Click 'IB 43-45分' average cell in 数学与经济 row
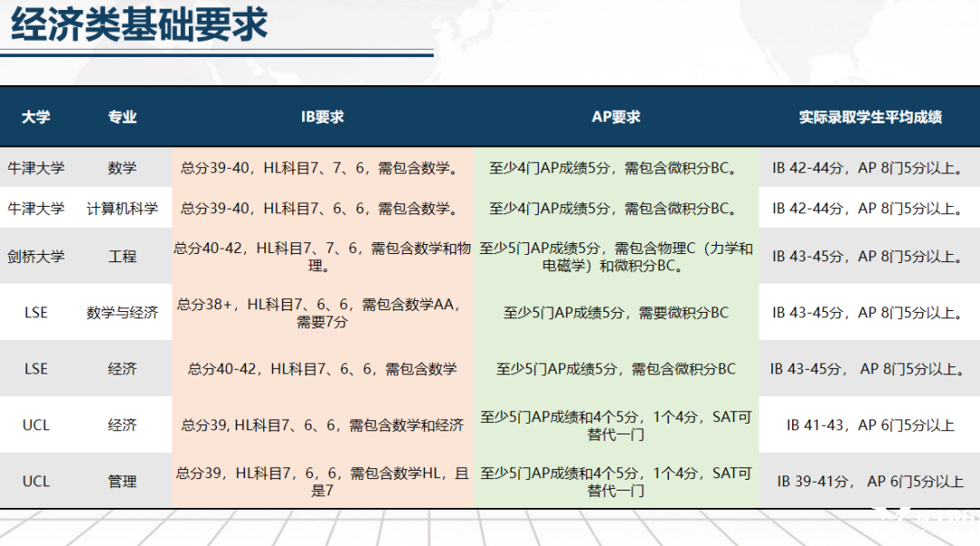 click(870, 312)
